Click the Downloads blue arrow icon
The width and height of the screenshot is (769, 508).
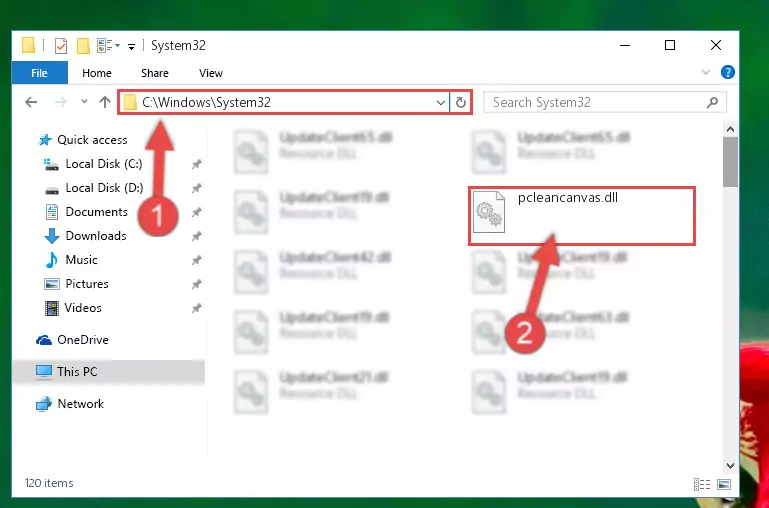(x=52, y=236)
